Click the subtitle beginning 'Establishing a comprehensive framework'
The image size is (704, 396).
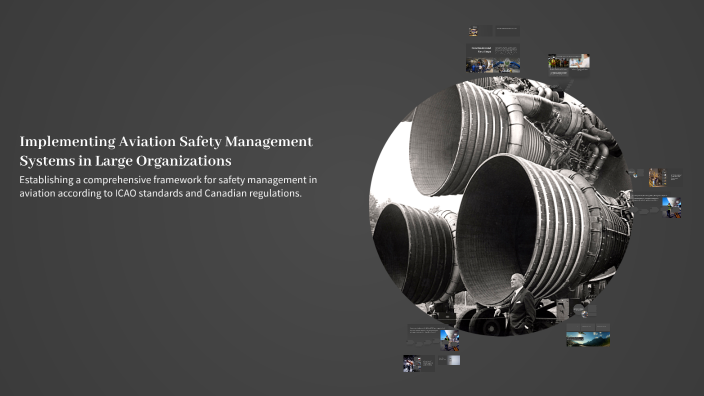pos(168,186)
